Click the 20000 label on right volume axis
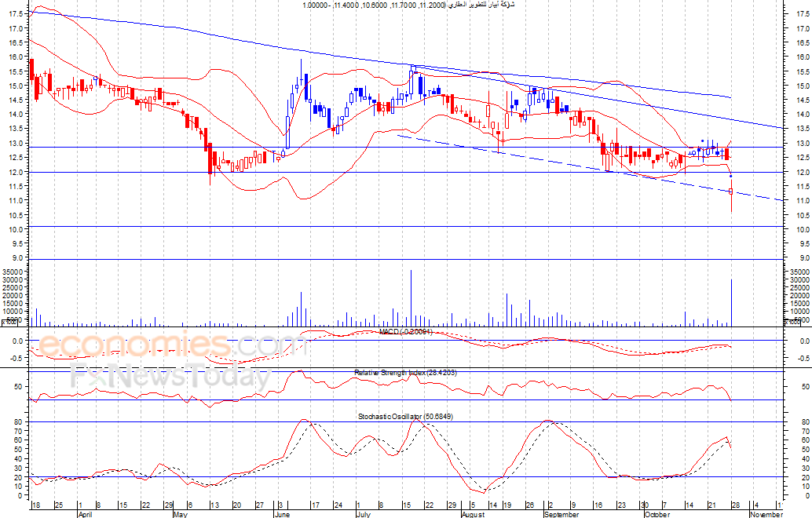 click(x=800, y=295)
